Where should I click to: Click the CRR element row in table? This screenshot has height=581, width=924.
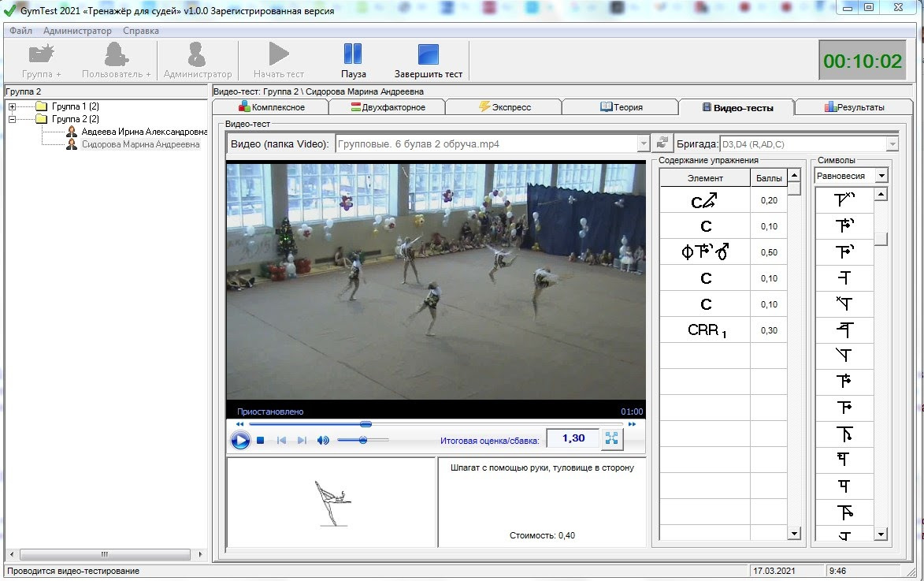point(706,330)
